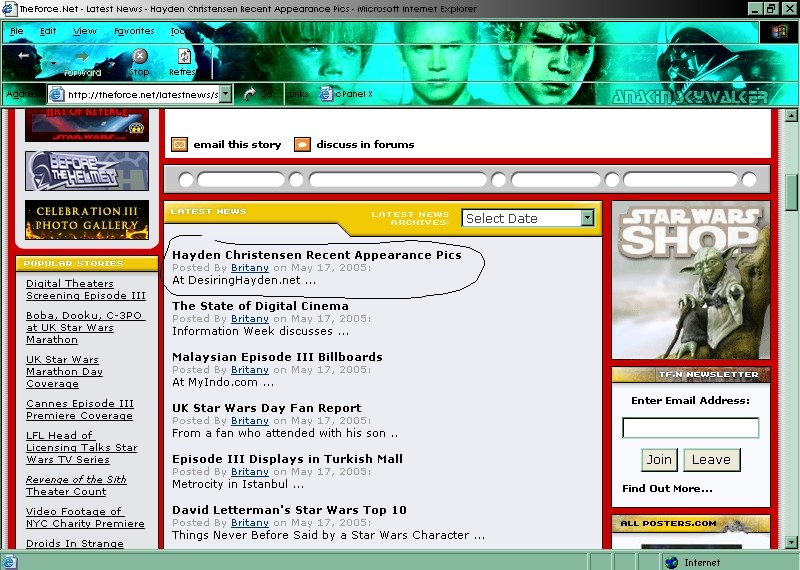Click Find Out More newsletter link
Screen dimensions: 800x570
[667, 488]
